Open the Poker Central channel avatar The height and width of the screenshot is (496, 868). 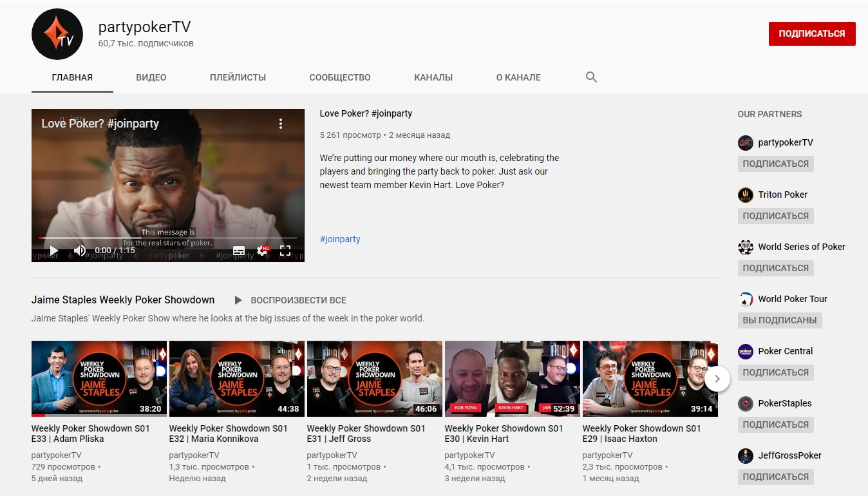point(745,351)
